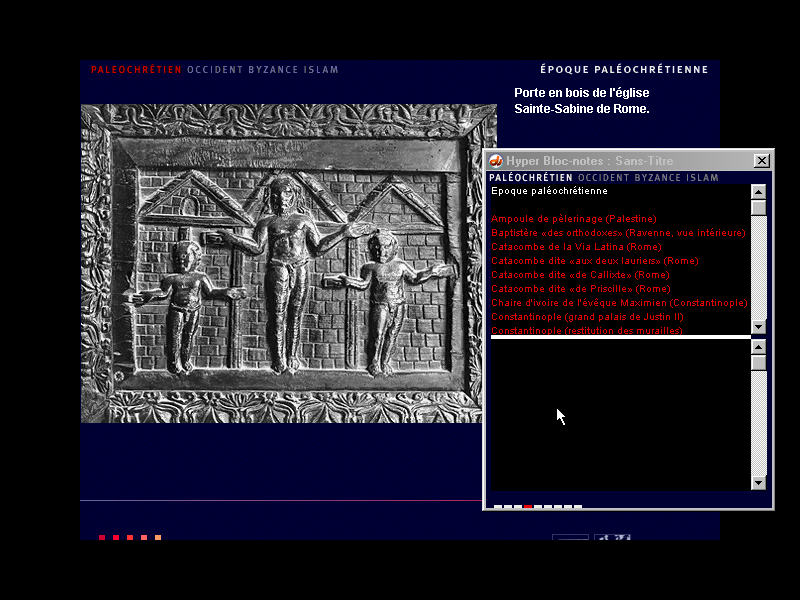800x600 pixels.
Task: Click the red page marker at notepad bottom
Action: point(528,507)
